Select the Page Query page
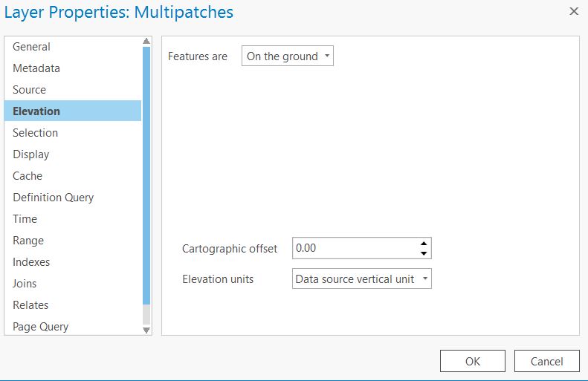Image resolution: width=588 pixels, height=381 pixels. pos(40,327)
